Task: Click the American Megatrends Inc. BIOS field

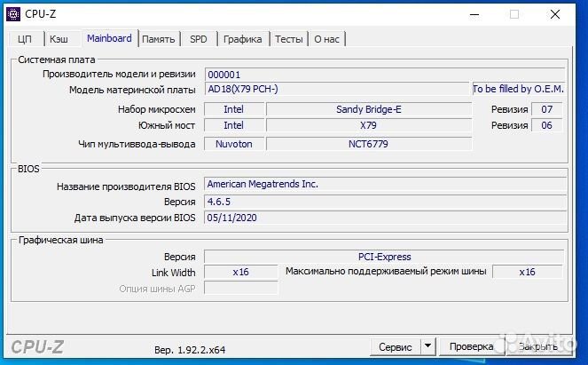Action: coord(385,184)
